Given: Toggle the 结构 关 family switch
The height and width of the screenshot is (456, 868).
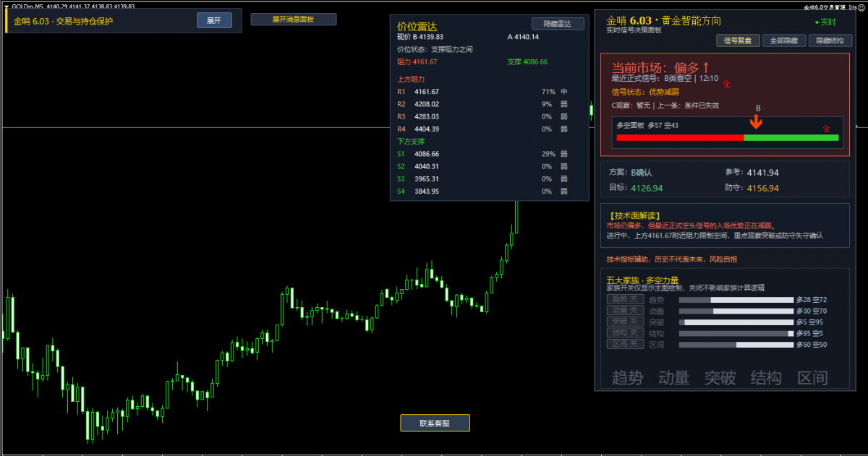Looking at the screenshot, I should click(625, 332).
